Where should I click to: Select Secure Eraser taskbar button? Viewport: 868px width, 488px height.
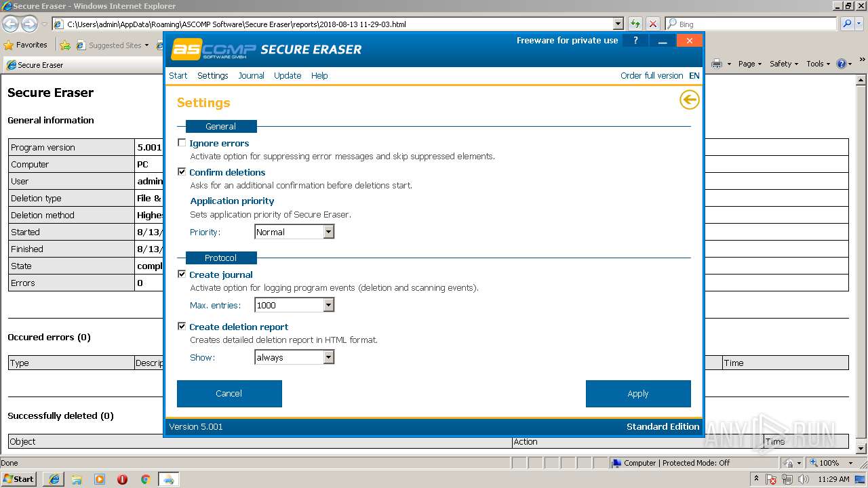click(168, 479)
